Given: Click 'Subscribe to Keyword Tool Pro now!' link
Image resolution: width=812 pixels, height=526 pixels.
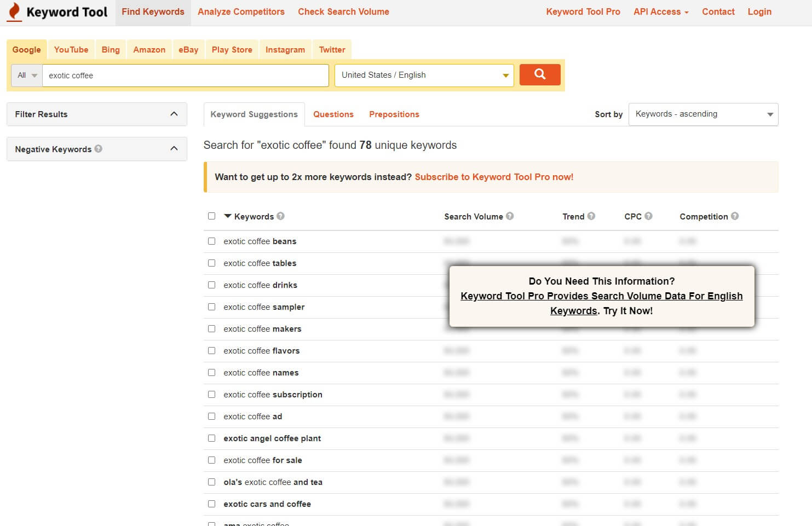Looking at the screenshot, I should coord(494,177).
